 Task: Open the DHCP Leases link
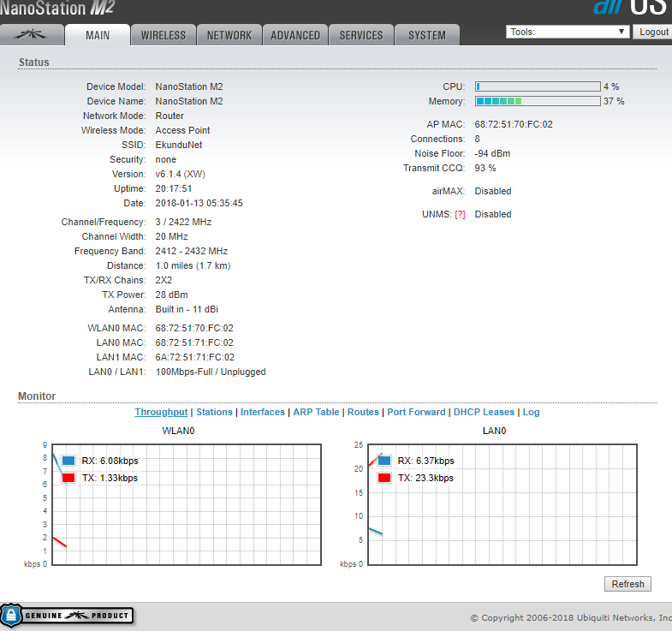(x=484, y=412)
